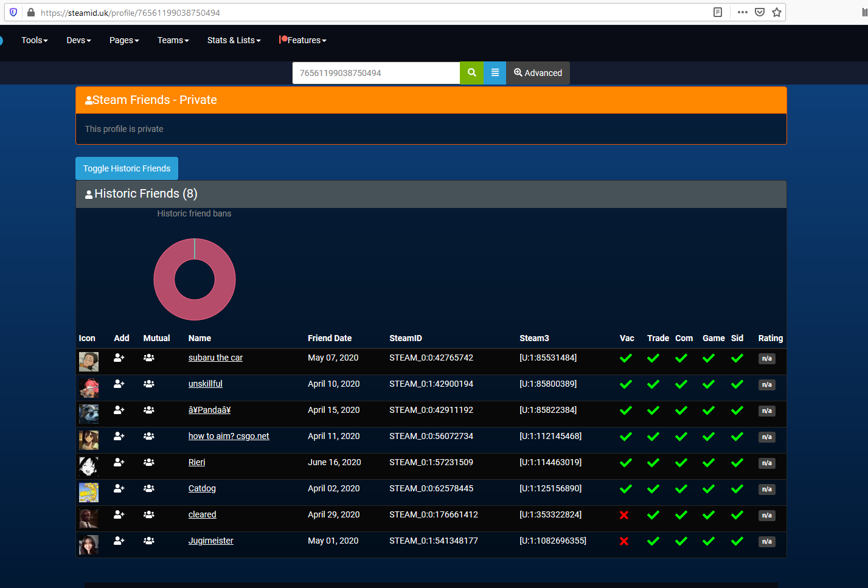868x588 pixels.
Task: Click the June 16, 2020 friend date
Action: tap(335, 462)
